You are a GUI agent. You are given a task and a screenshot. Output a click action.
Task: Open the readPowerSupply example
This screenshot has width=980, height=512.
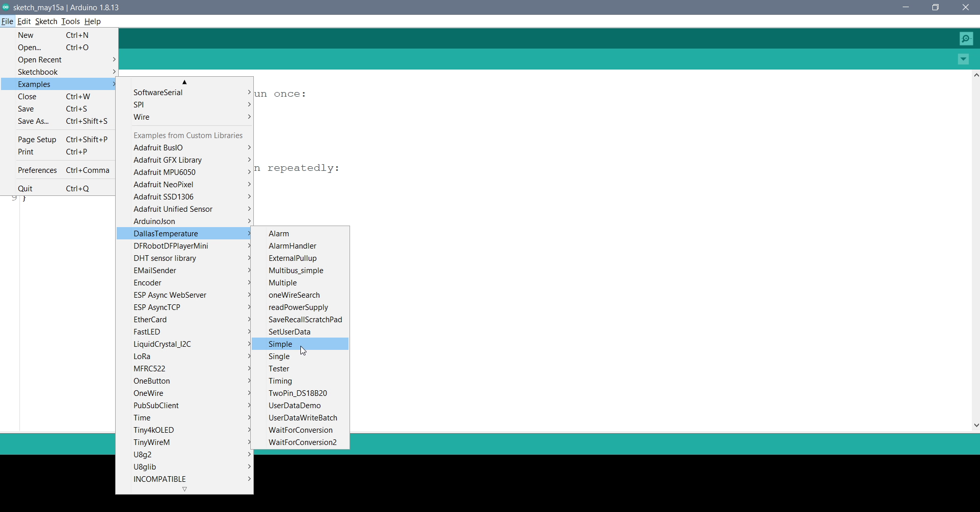[x=300, y=307]
